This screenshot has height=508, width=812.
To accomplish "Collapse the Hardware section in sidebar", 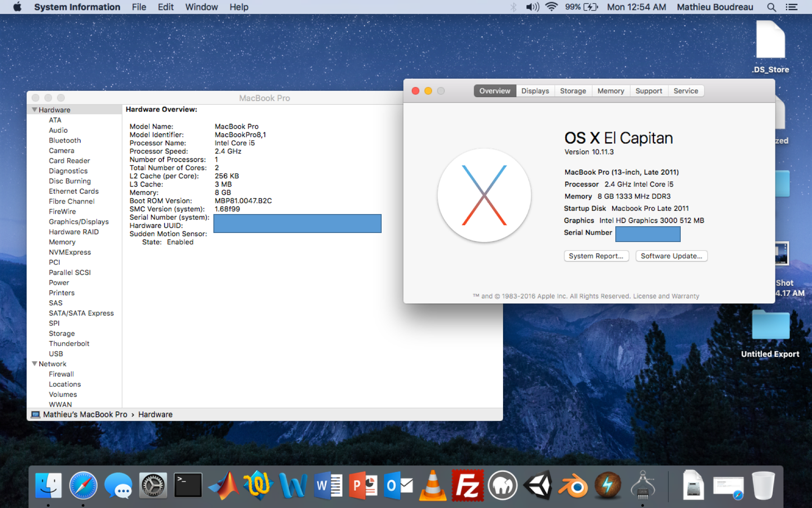I will (x=34, y=110).
